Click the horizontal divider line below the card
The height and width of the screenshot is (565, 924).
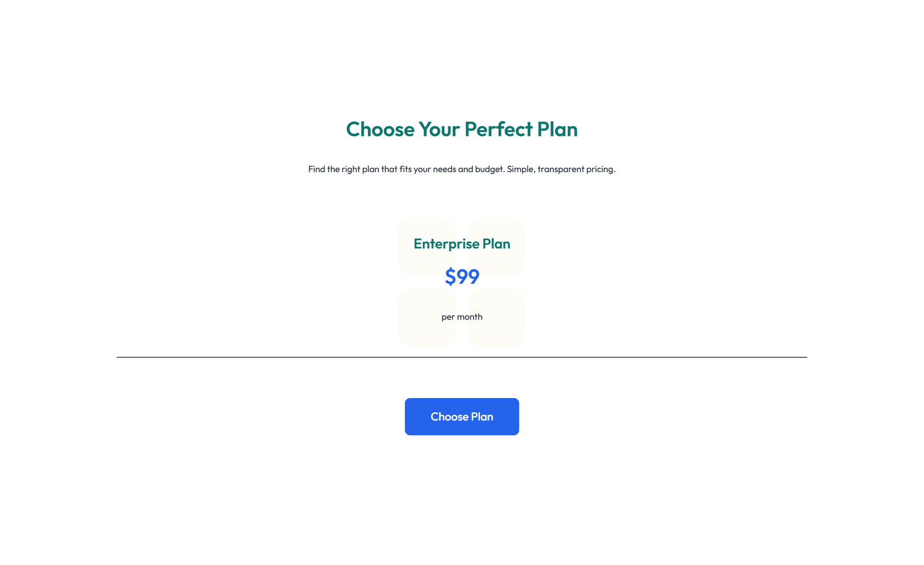click(461, 357)
